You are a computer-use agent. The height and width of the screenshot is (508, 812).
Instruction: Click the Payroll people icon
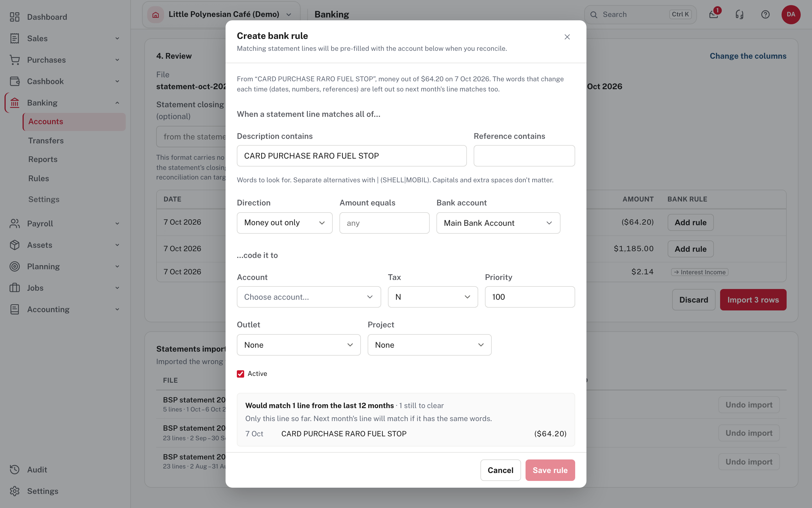pyautogui.click(x=14, y=224)
